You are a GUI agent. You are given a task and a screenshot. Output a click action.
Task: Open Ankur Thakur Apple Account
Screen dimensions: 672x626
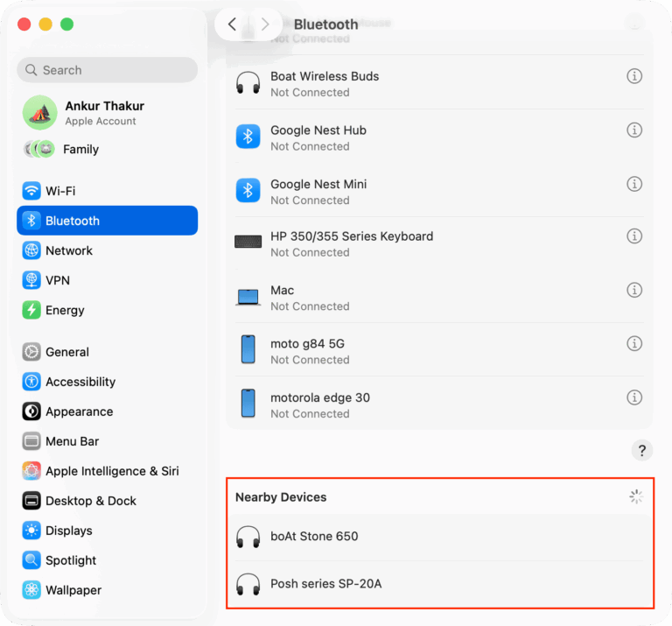coord(103,112)
